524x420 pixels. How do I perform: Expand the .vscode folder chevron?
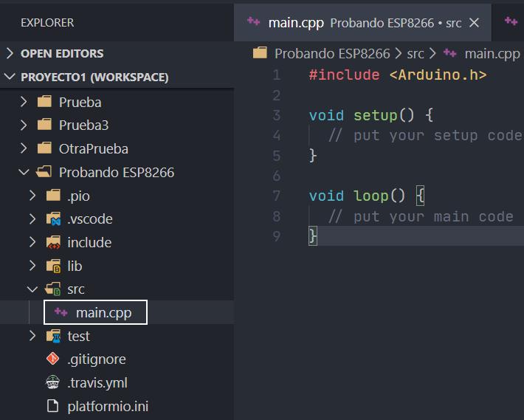pyautogui.click(x=32, y=218)
